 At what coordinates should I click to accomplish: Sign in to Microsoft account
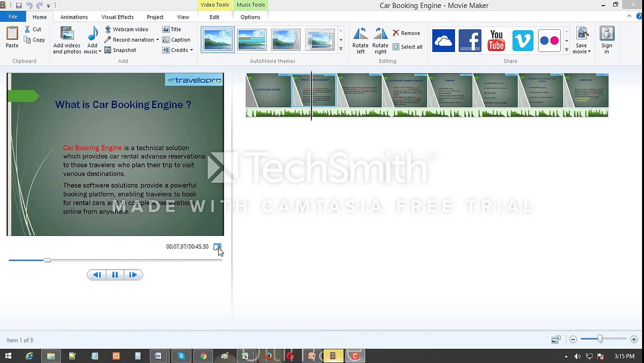[x=607, y=40]
